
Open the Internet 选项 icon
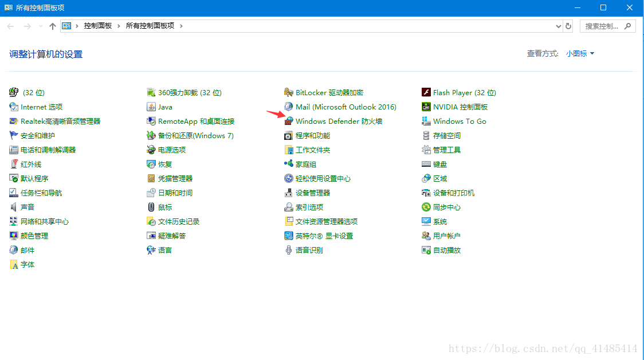[x=14, y=107]
